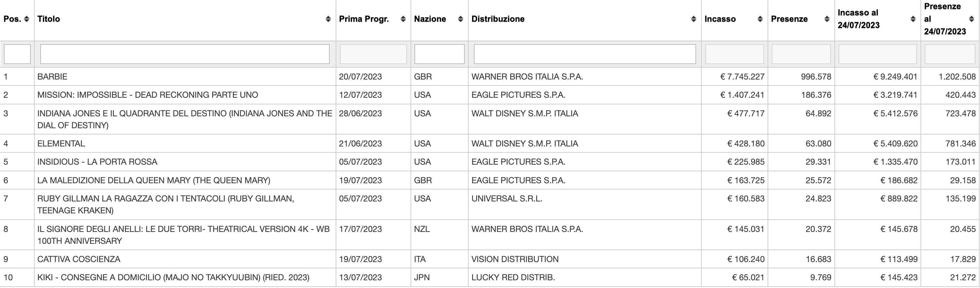Sort by Incasso arrow icon
The height and width of the screenshot is (288, 980).
click(760, 19)
